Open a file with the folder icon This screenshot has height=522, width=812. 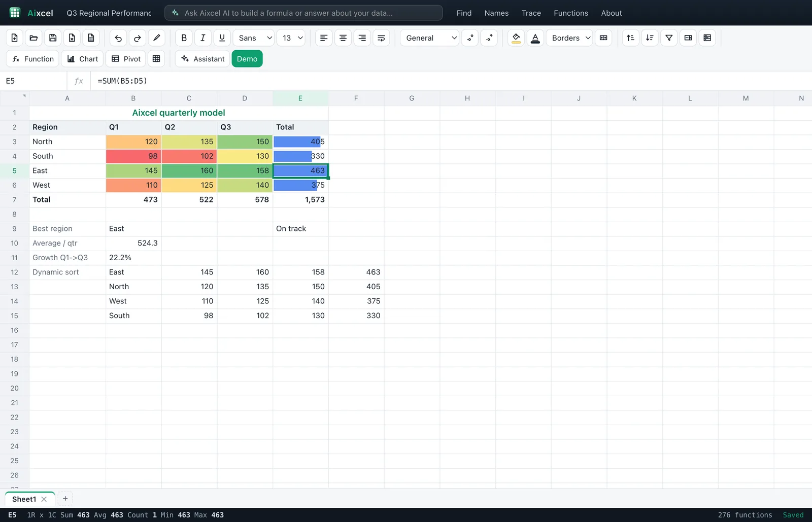tap(33, 38)
